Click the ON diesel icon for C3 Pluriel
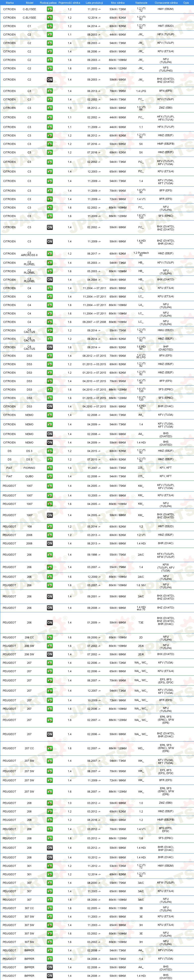This screenshot has height=980, width=194. click(x=50, y=280)
